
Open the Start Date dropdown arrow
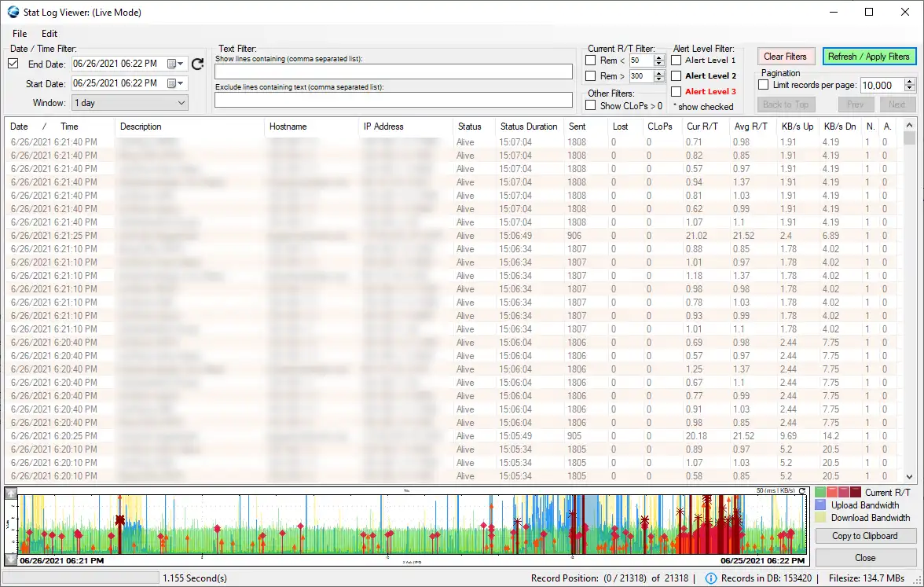pos(180,83)
